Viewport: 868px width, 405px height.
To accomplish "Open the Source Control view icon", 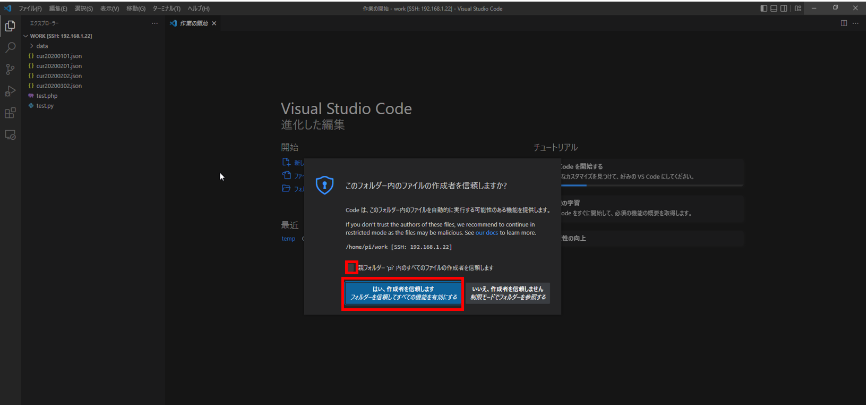I will point(10,69).
